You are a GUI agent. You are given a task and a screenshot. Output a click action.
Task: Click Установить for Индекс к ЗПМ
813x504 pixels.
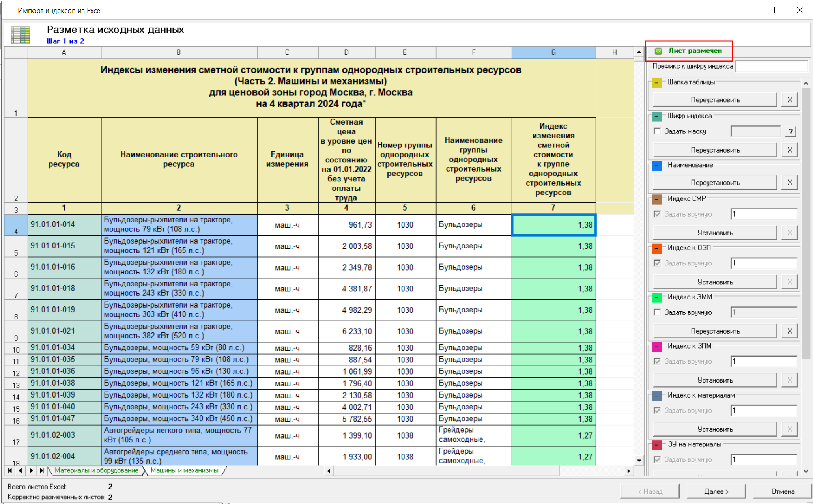(715, 380)
